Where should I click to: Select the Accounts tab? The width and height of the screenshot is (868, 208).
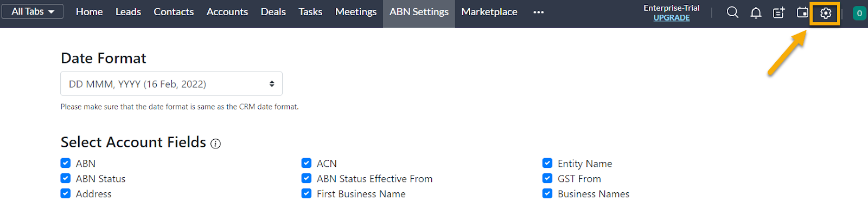(227, 12)
